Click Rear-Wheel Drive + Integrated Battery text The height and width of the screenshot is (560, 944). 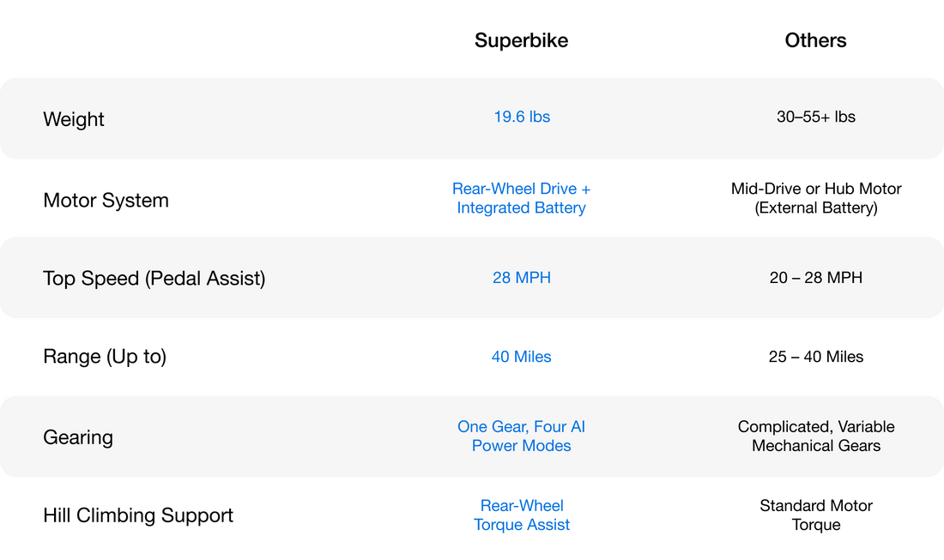pyautogui.click(x=522, y=198)
